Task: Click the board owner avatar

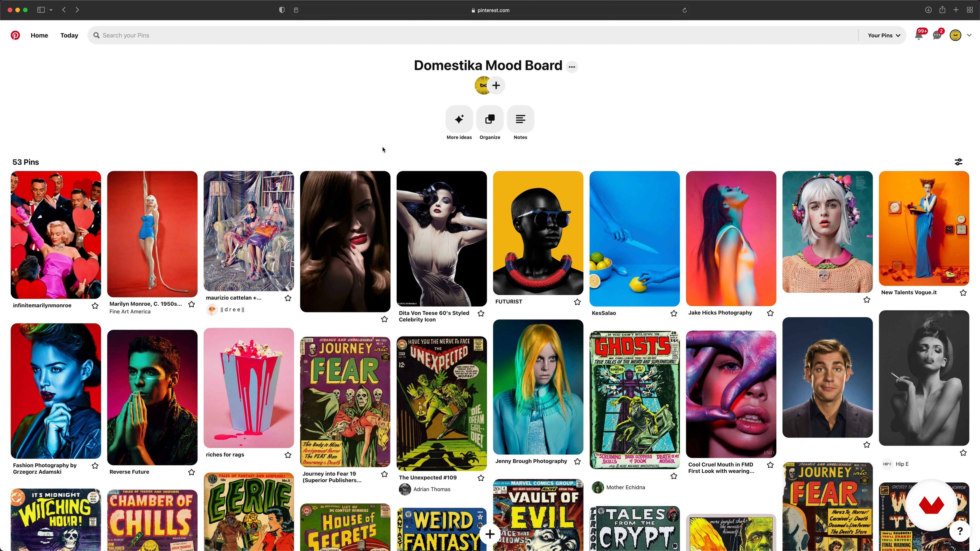Action: 482,85
